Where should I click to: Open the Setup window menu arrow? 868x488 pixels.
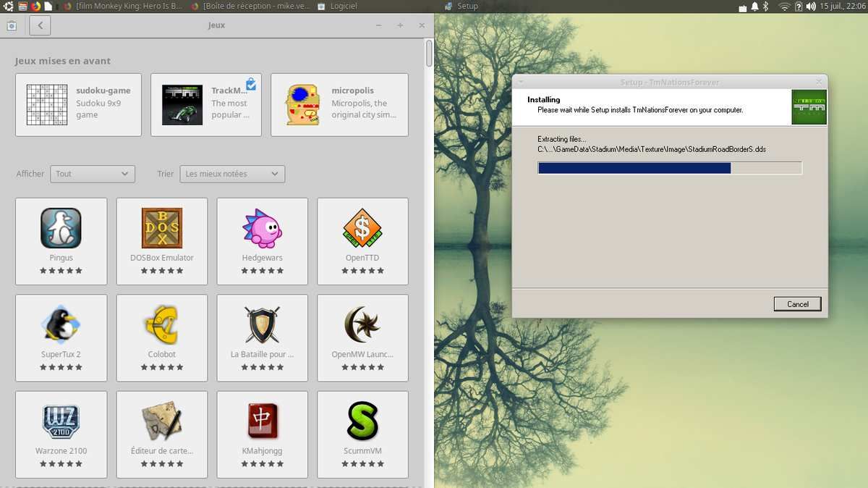(x=521, y=82)
